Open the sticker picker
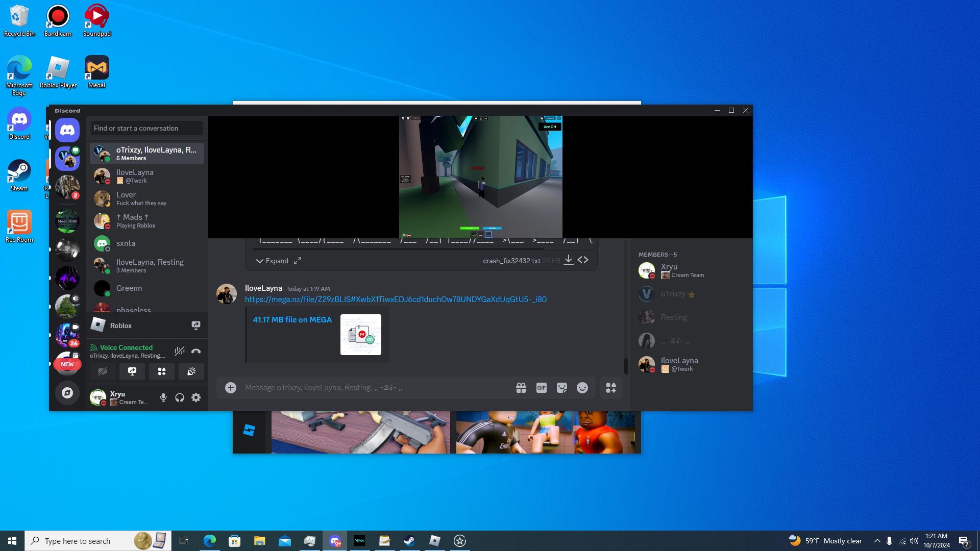Image resolution: width=980 pixels, height=551 pixels. [x=561, y=388]
